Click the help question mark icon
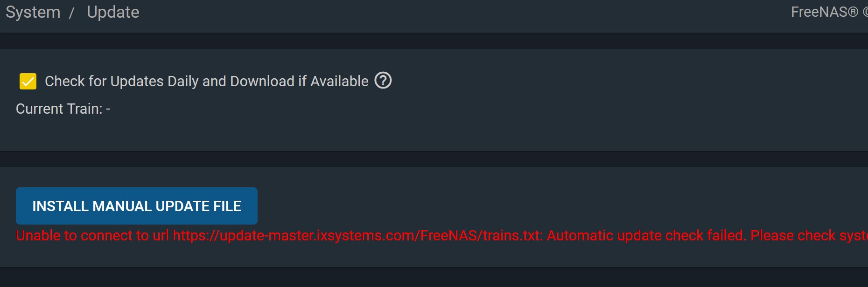 pos(383,81)
